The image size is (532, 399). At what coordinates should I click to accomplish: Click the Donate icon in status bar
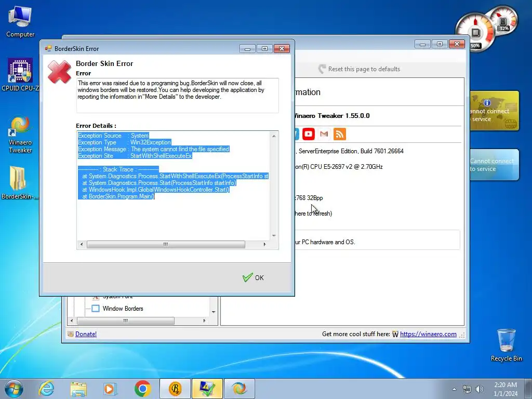coord(71,334)
